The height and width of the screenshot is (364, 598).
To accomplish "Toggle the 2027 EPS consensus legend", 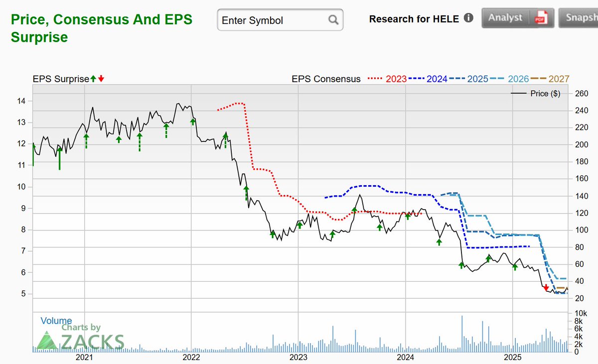I will pos(550,79).
